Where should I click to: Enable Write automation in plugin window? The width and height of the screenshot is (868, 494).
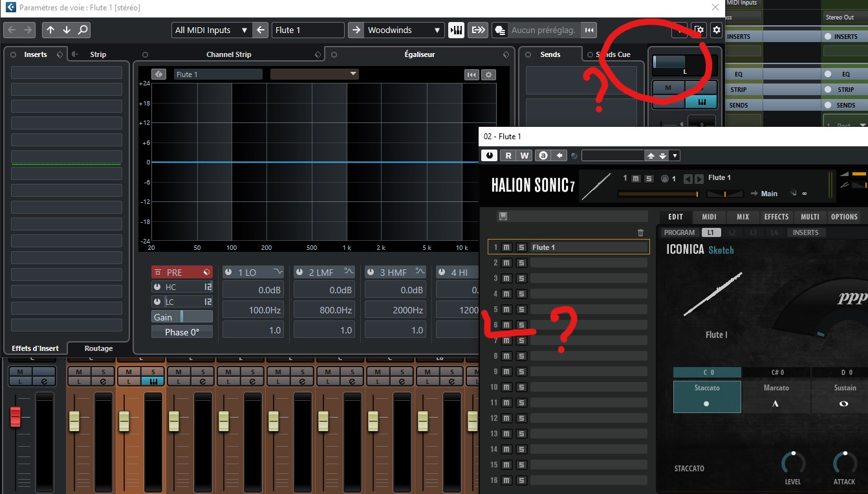click(x=525, y=155)
